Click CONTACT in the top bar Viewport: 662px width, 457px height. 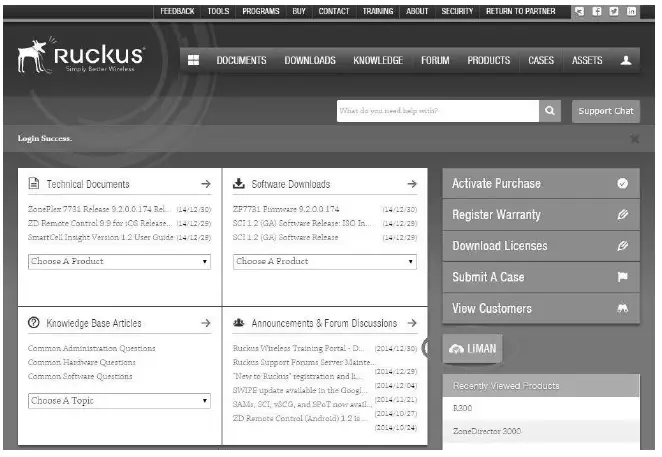(334, 11)
